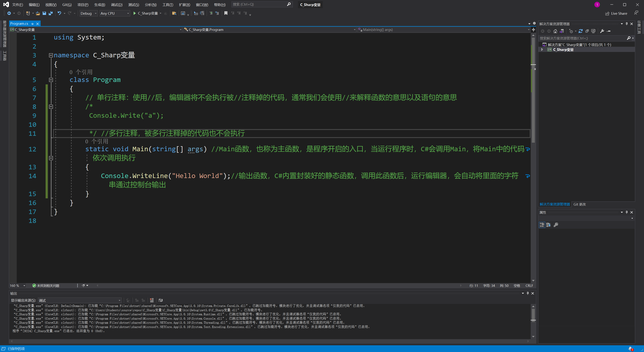The width and height of the screenshot is (644, 352).
Task: Collapse the class Program block
Action: click(51, 80)
